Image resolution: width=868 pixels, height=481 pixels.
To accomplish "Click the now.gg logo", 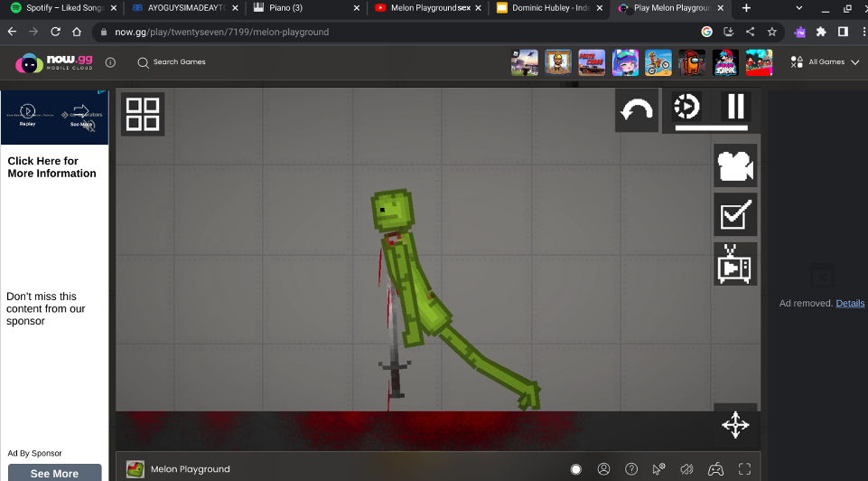I will click(x=54, y=62).
